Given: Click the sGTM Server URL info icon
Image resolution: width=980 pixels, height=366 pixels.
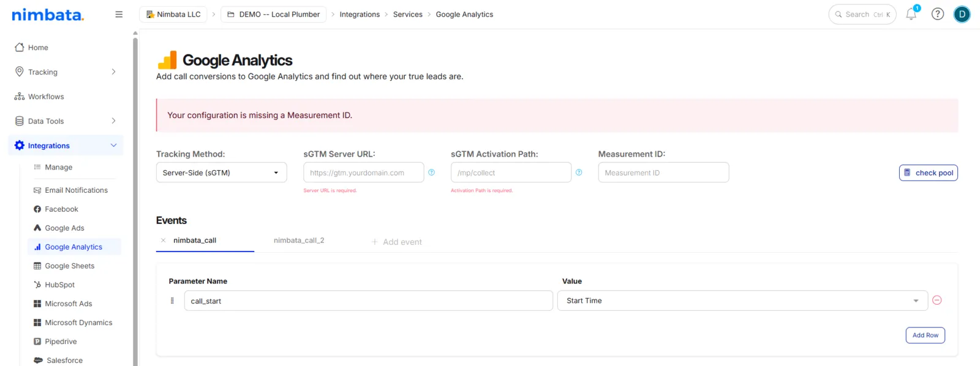Looking at the screenshot, I should click(432, 173).
